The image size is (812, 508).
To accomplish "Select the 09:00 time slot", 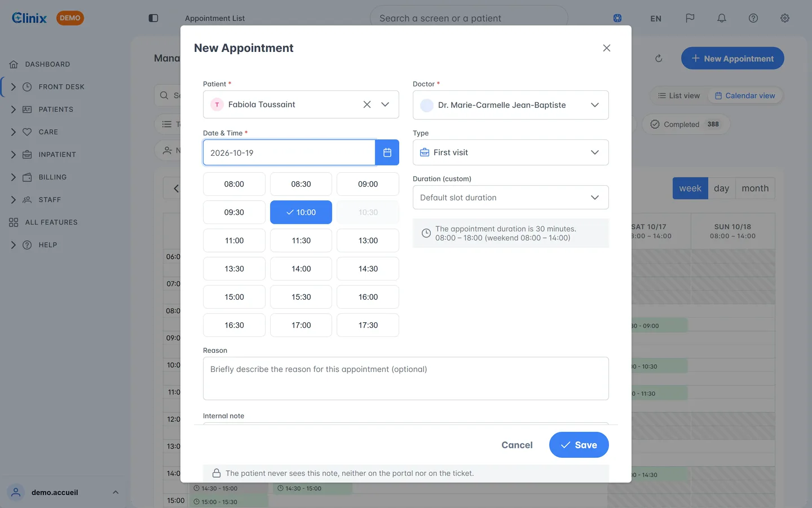I will [368, 184].
